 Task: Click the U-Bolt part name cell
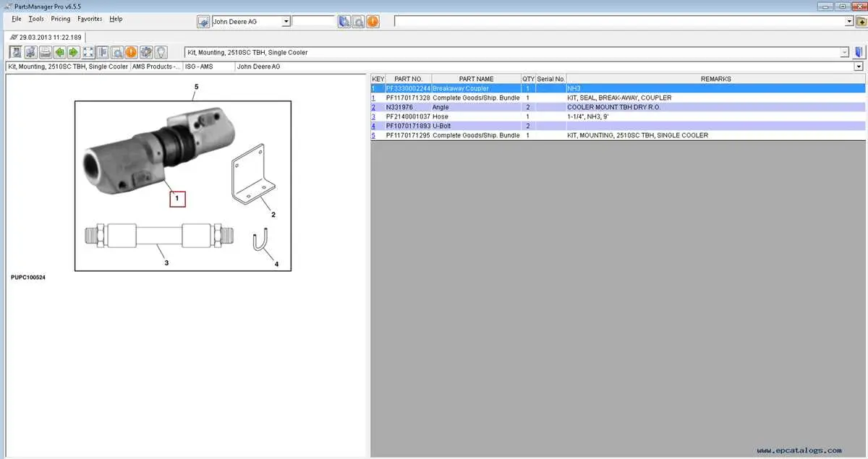(x=476, y=126)
